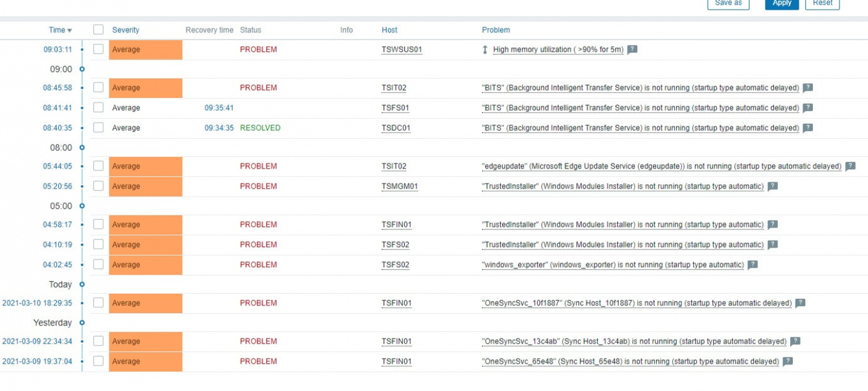
Task: Click orange Average severity cell for 04:10:19
Action: [145, 244]
